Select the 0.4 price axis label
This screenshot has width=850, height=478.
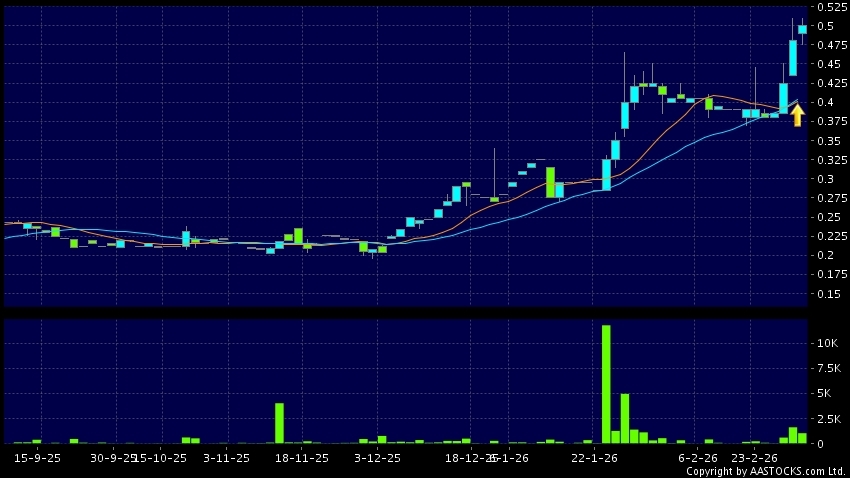click(825, 102)
